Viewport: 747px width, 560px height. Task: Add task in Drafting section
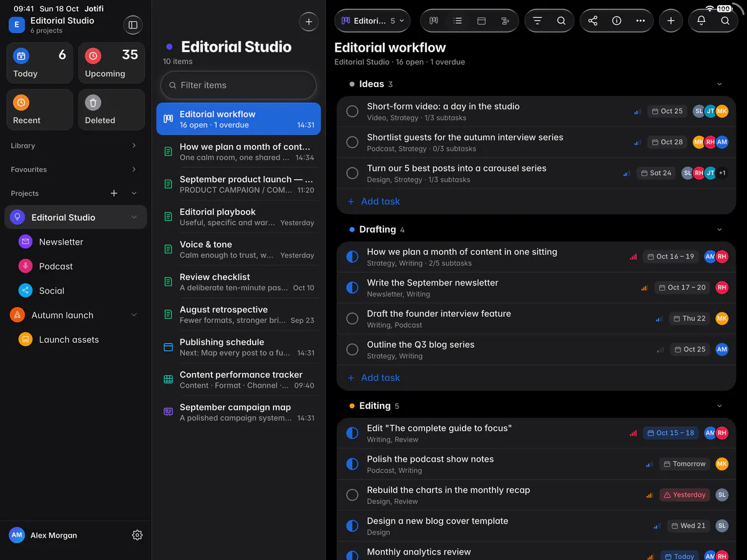[374, 378]
